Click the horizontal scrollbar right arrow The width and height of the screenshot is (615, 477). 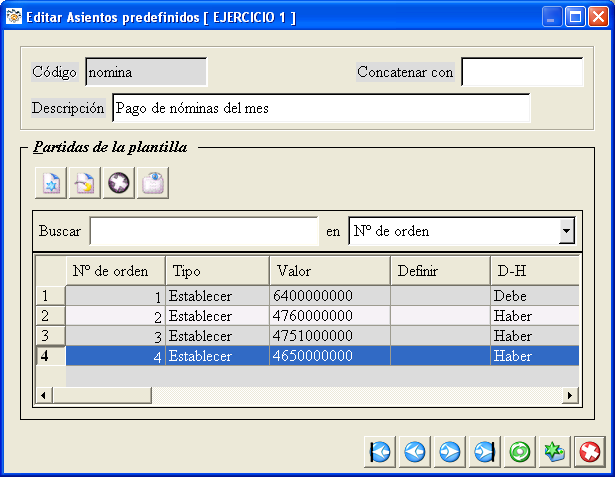pyautogui.click(x=570, y=395)
